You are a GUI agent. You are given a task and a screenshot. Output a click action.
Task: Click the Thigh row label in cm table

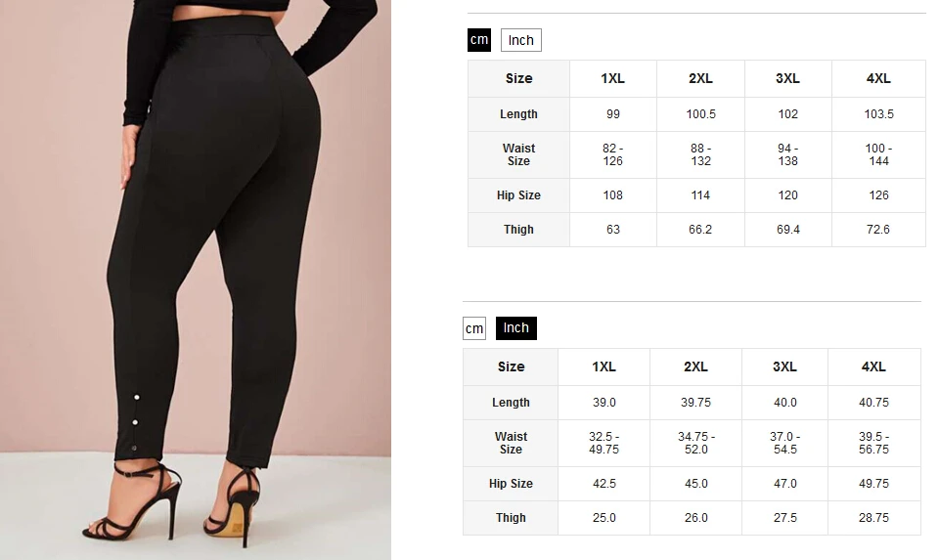pos(518,230)
